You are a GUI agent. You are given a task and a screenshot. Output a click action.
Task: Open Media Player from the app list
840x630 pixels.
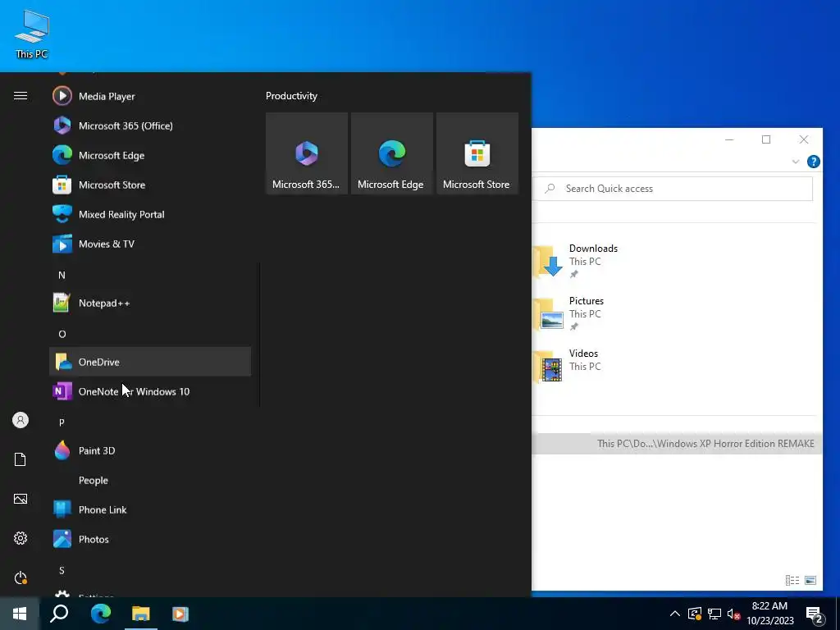click(x=150, y=97)
